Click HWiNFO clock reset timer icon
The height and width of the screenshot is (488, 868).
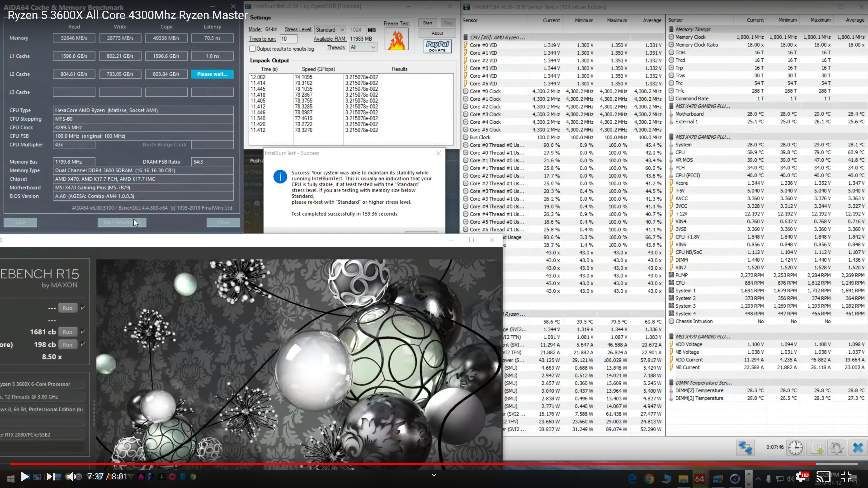pos(795,448)
